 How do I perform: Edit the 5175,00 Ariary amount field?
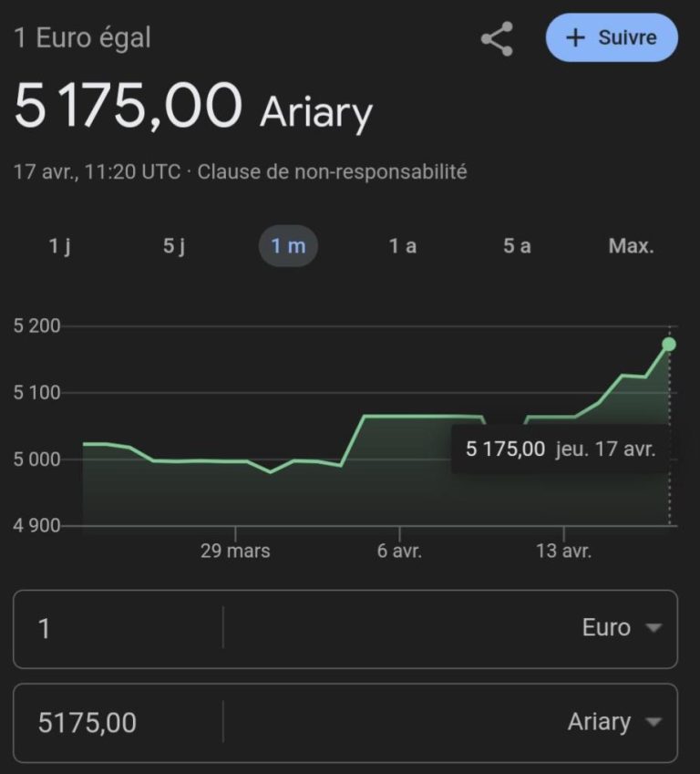point(118,723)
